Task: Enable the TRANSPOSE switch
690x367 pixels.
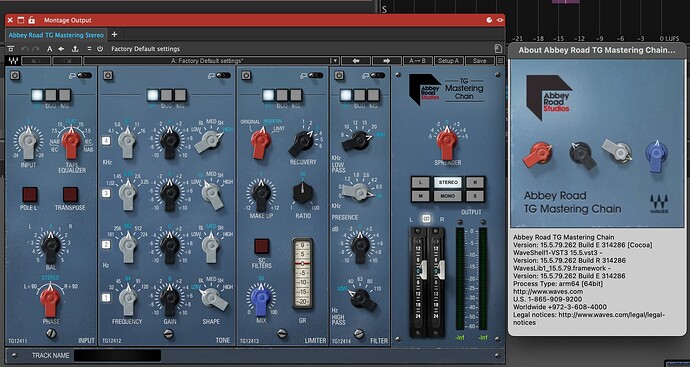Action: pos(70,195)
